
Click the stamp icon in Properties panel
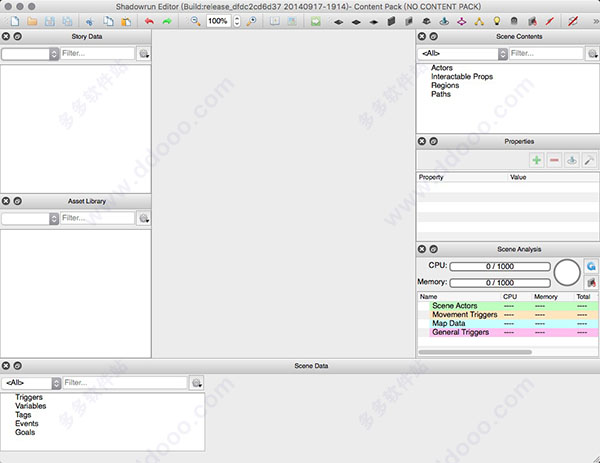pos(572,160)
